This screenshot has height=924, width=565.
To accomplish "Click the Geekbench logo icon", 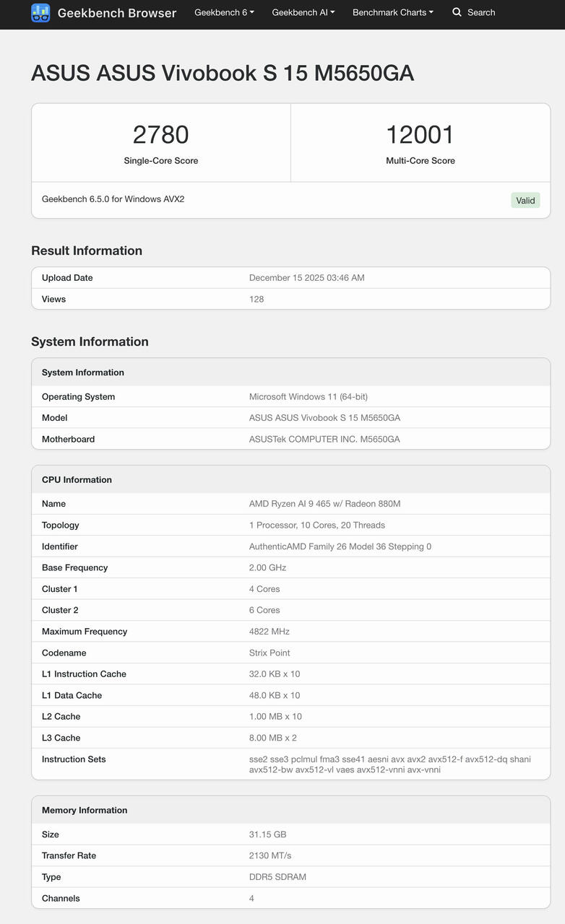I will tap(40, 13).
